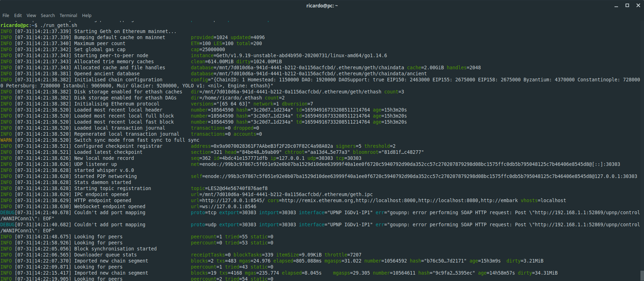
Task: Click the ricardo@pc prompt text
Action: pos(15,25)
